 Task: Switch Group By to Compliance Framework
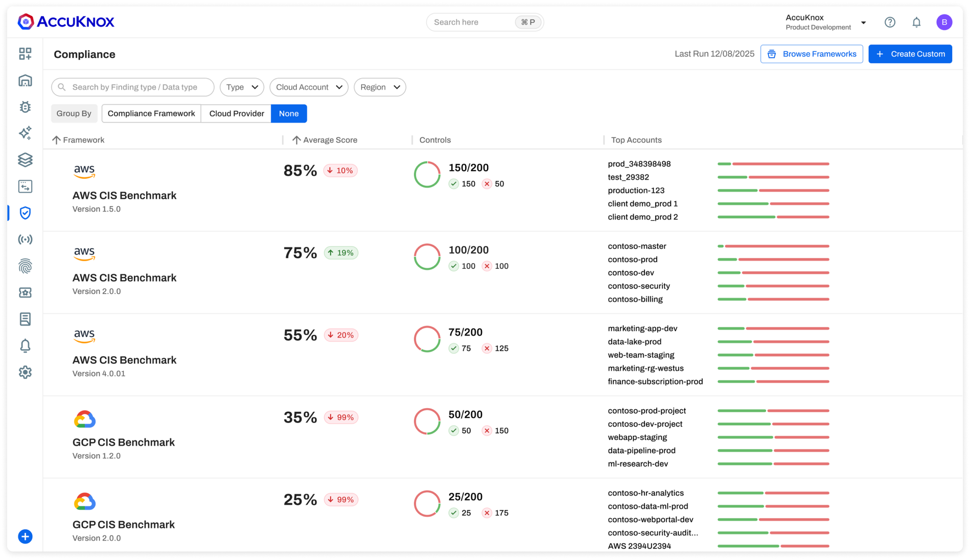tap(151, 113)
